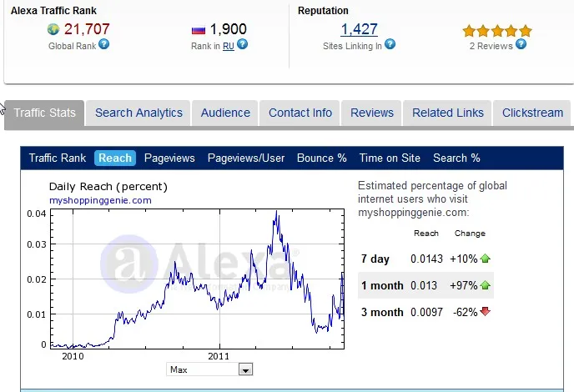Image resolution: width=574 pixels, height=392 pixels.
Task: Click the RU country link
Action: (228, 46)
